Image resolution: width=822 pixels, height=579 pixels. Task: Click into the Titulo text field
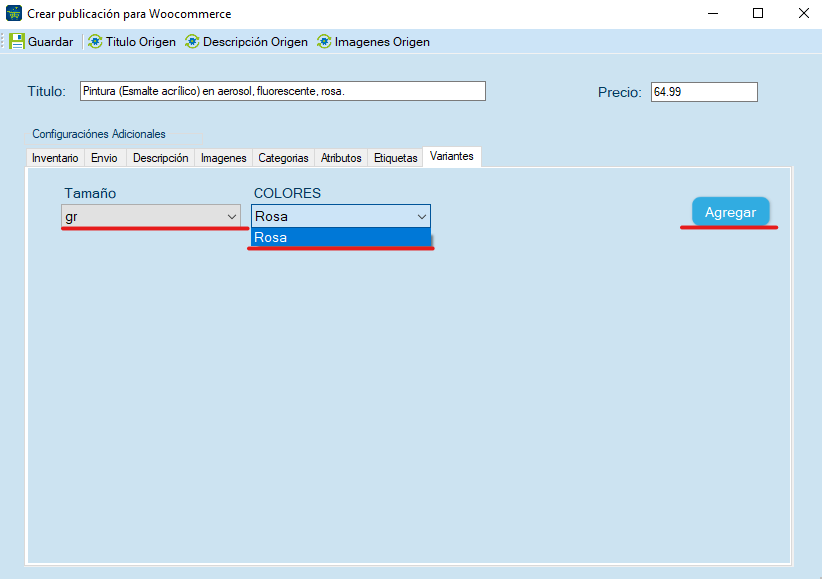pyautogui.click(x=283, y=91)
